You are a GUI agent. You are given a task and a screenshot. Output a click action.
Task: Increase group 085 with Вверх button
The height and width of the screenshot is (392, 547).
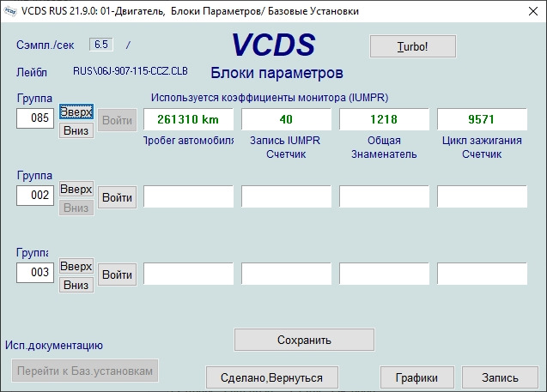click(76, 112)
